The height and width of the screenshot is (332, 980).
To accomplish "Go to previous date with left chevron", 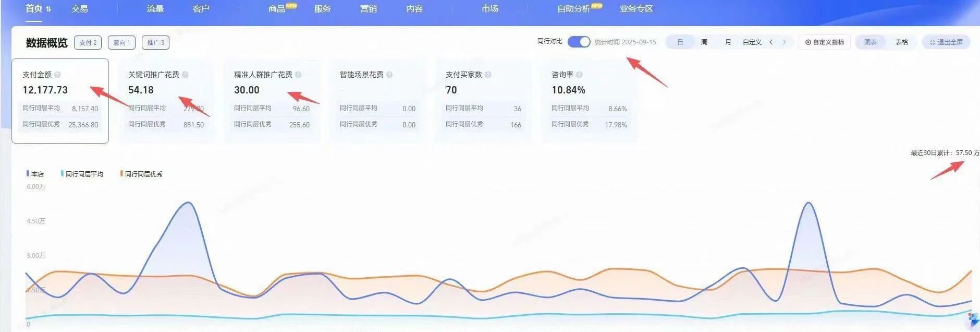I will click(771, 42).
